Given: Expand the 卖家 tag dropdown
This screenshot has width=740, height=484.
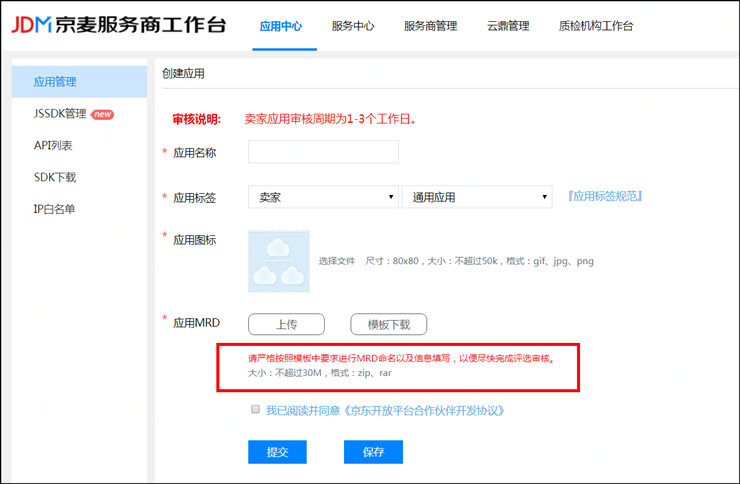Looking at the screenshot, I should point(323,197).
